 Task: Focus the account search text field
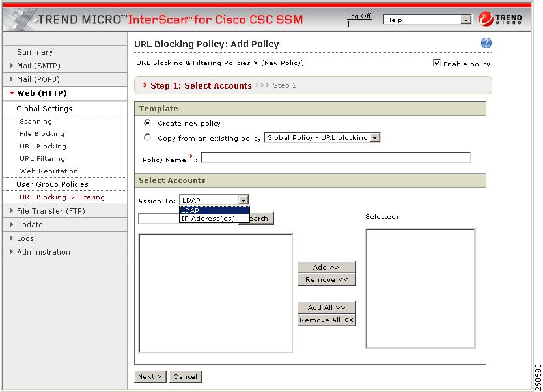coord(159,219)
